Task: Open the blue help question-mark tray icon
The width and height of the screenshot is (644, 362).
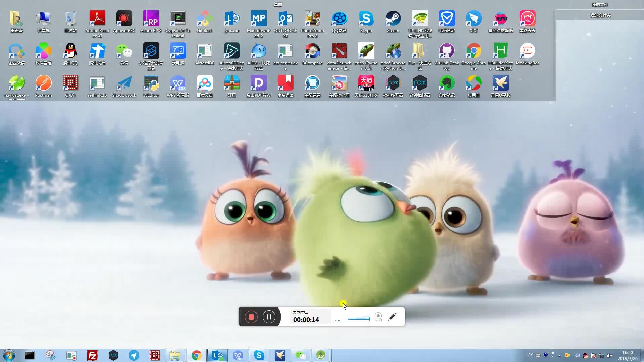Action: point(546,355)
